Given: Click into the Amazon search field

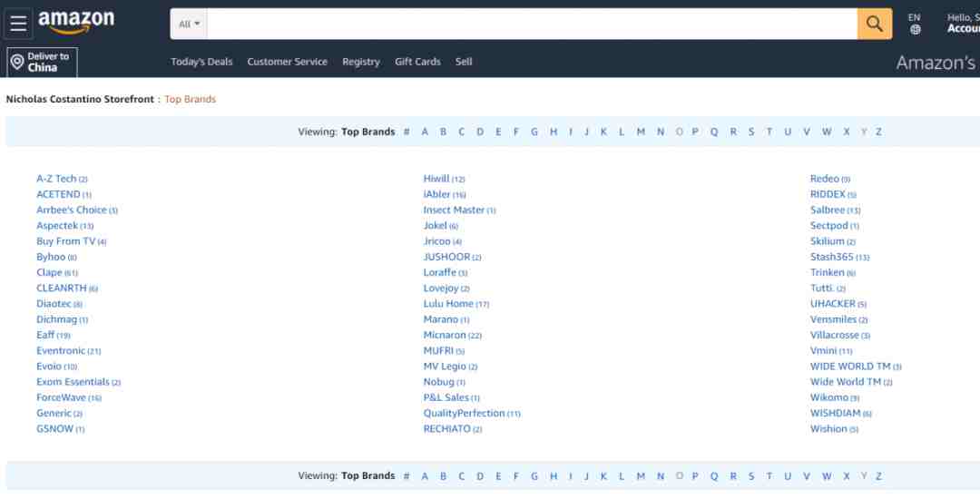Looking at the screenshot, I should pyautogui.click(x=531, y=24).
